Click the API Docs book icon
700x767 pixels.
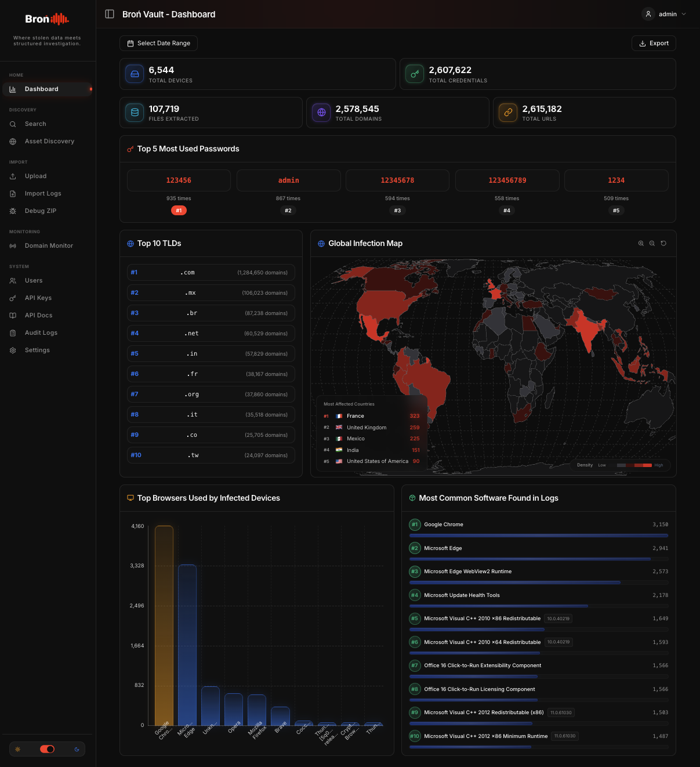13,316
